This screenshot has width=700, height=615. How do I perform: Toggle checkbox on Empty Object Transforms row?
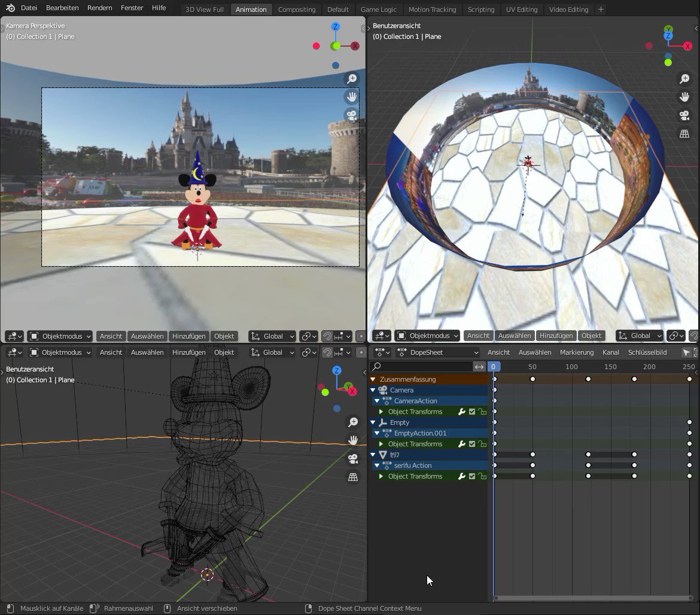(472, 444)
